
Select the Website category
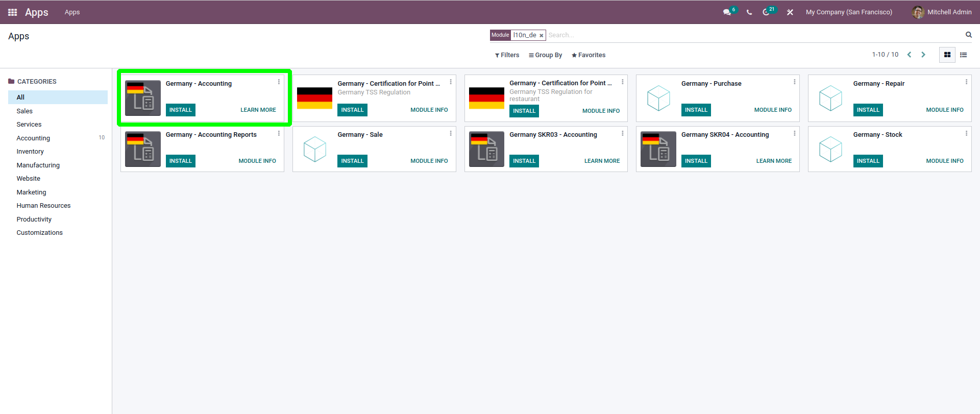58,178
